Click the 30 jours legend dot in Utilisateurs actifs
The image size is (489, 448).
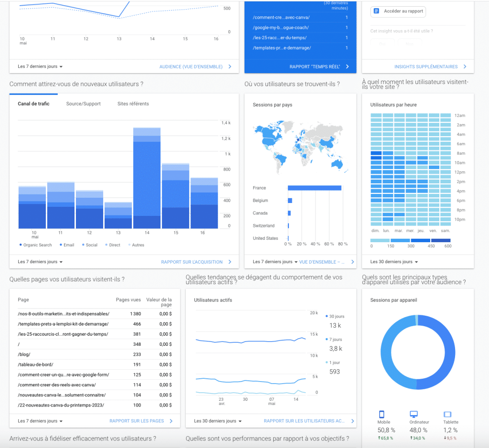click(327, 316)
